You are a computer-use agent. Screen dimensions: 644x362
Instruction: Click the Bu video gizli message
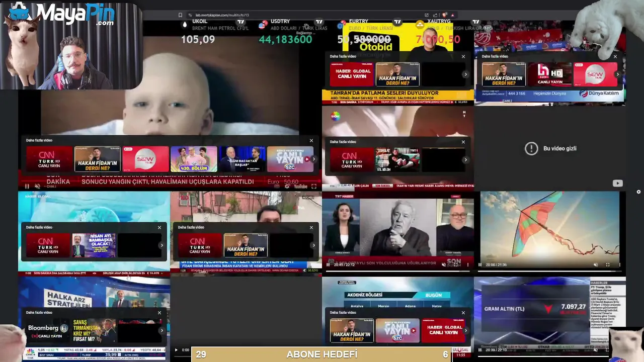pos(560,148)
